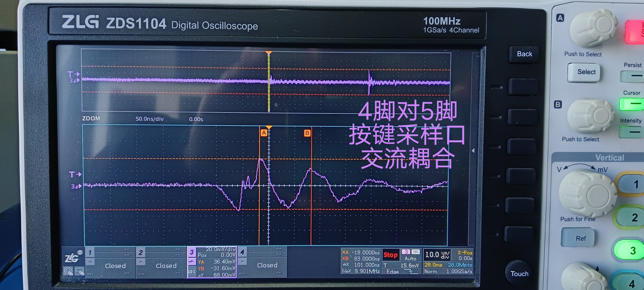Select the cursor B marker

coord(307,133)
